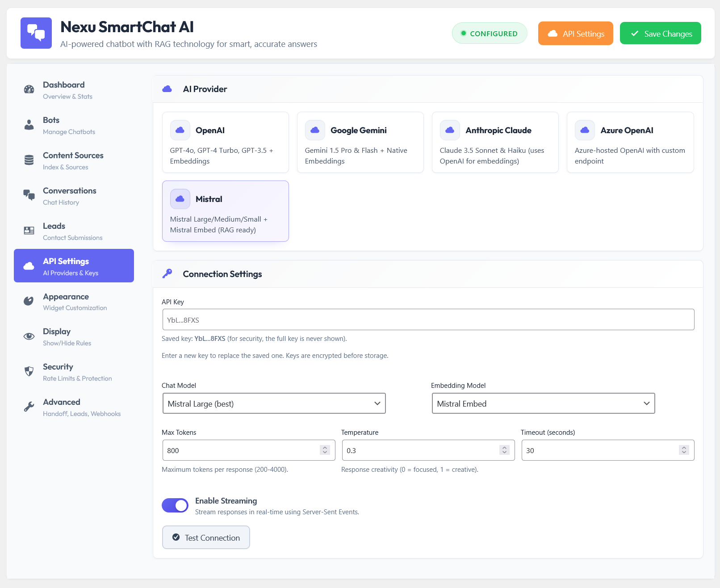Toggle the Enable Streaming switch
This screenshot has width=720, height=588.
[175, 505]
